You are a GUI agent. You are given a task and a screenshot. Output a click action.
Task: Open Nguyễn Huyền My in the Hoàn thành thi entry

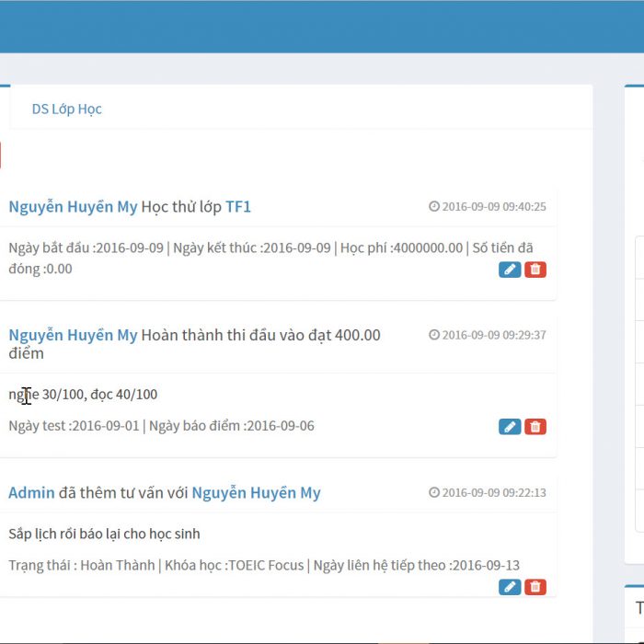point(73,335)
